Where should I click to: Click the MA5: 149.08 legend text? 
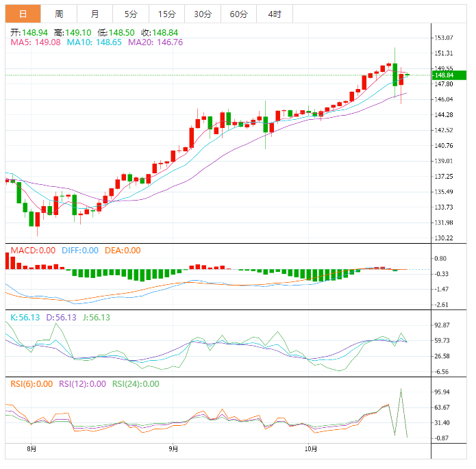pos(36,42)
